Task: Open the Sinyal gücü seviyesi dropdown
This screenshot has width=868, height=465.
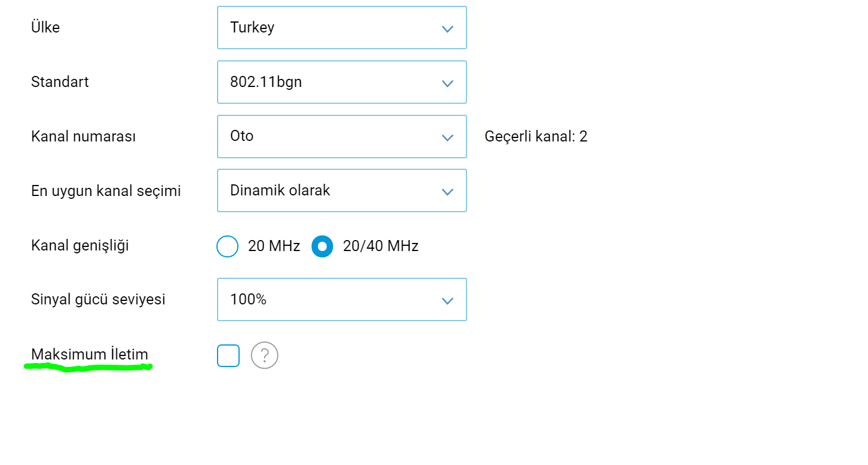Action: tap(342, 299)
